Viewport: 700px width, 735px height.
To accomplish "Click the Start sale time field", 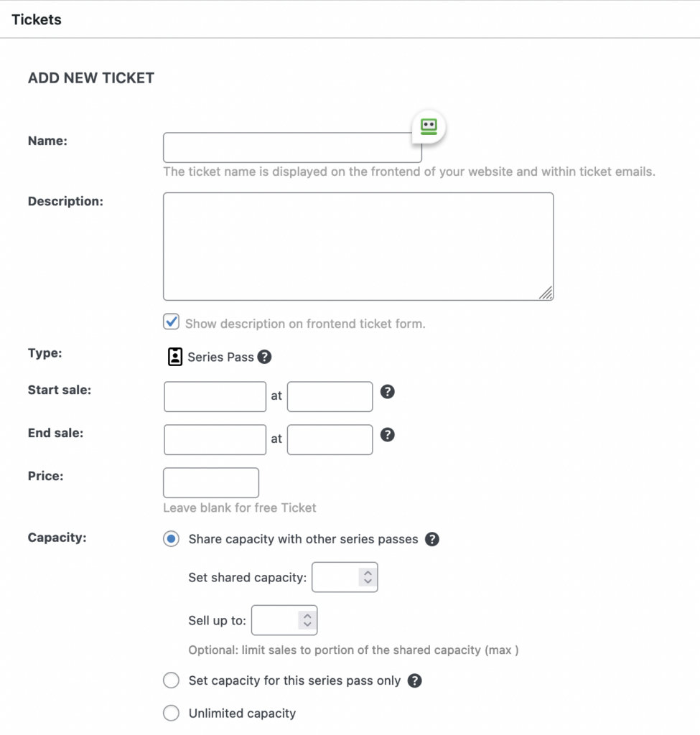I will [330, 397].
